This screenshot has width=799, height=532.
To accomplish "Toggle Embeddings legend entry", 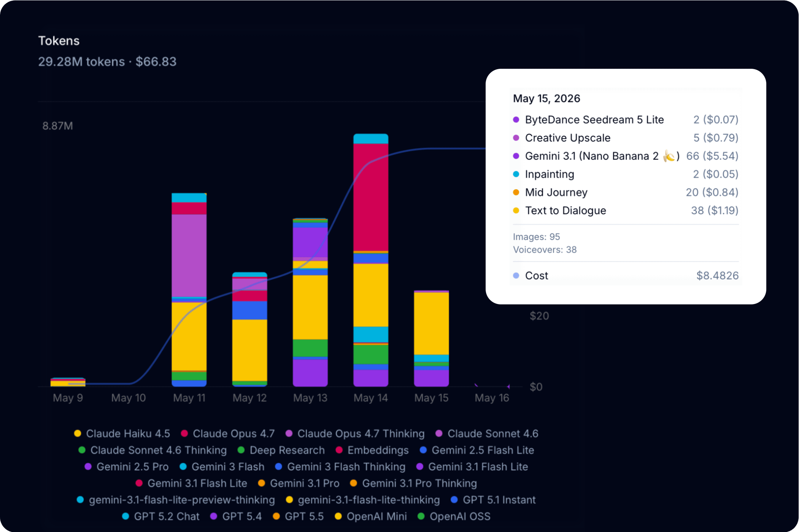I will tap(372, 450).
